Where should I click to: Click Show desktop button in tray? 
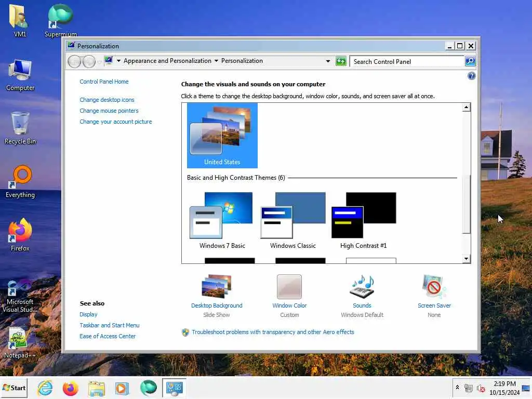526,388
